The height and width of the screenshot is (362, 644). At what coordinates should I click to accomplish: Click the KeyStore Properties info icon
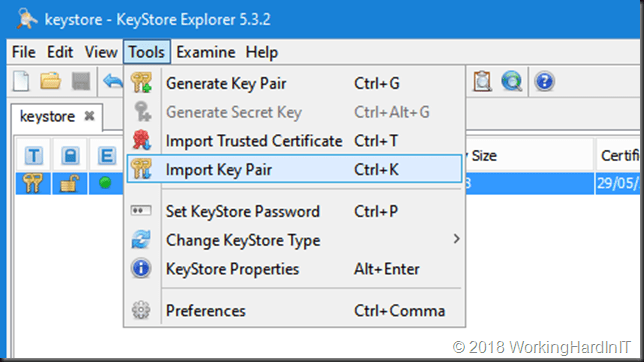[141, 269]
